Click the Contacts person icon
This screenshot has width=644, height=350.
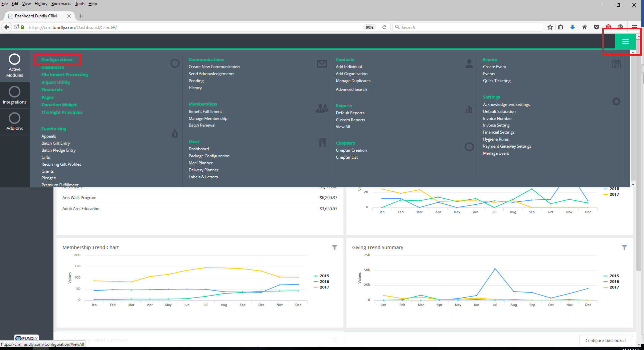pyautogui.click(x=469, y=64)
